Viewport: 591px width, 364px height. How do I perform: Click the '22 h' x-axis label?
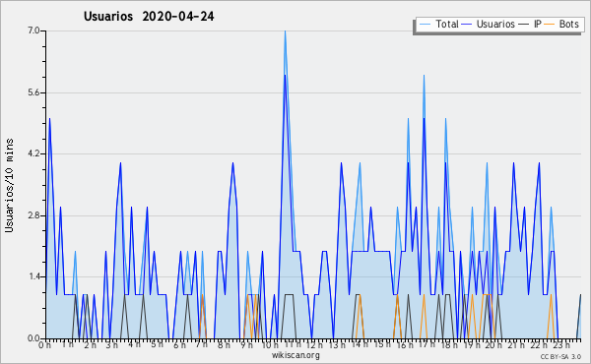pyautogui.click(x=538, y=345)
